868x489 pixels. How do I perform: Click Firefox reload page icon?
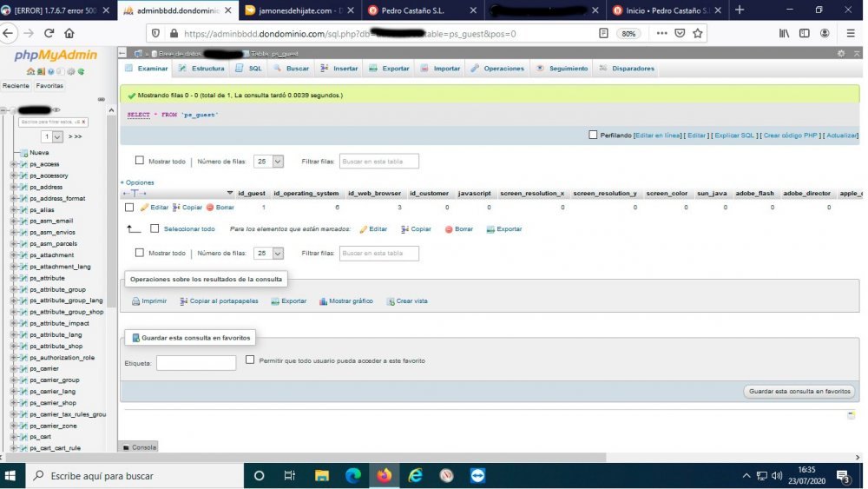point(49,33)
